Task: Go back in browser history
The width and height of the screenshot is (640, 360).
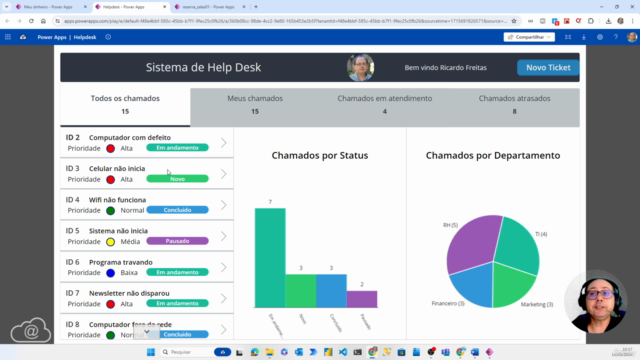Action: click(7, 21)
